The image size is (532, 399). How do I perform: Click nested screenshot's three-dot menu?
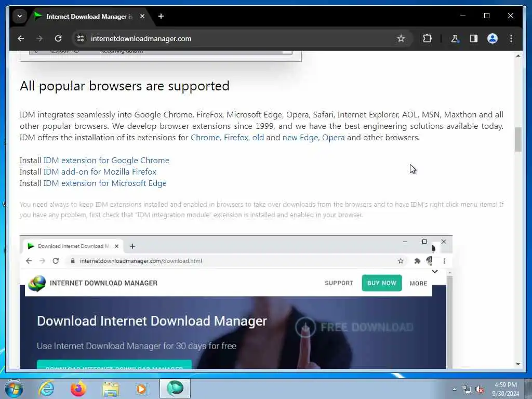pos(444,261)
